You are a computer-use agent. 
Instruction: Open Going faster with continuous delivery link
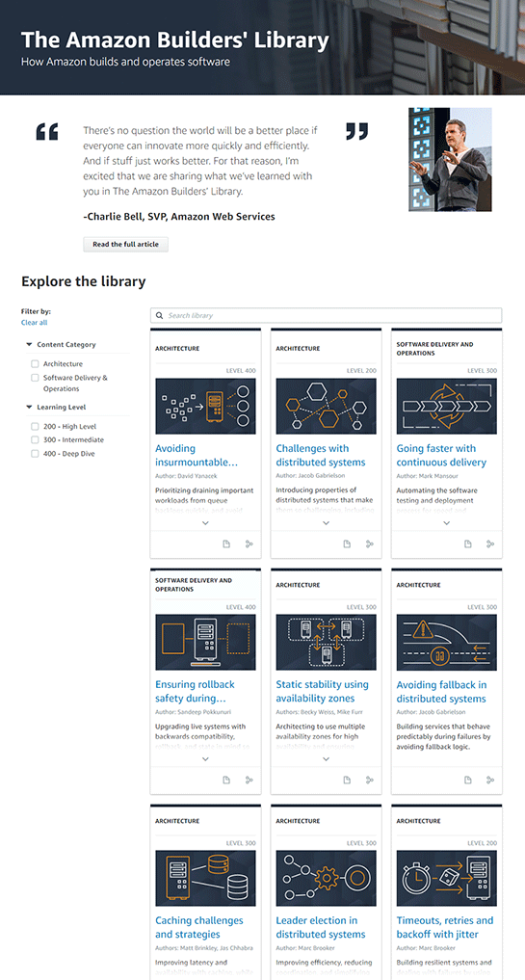click(x=441, y=455)
